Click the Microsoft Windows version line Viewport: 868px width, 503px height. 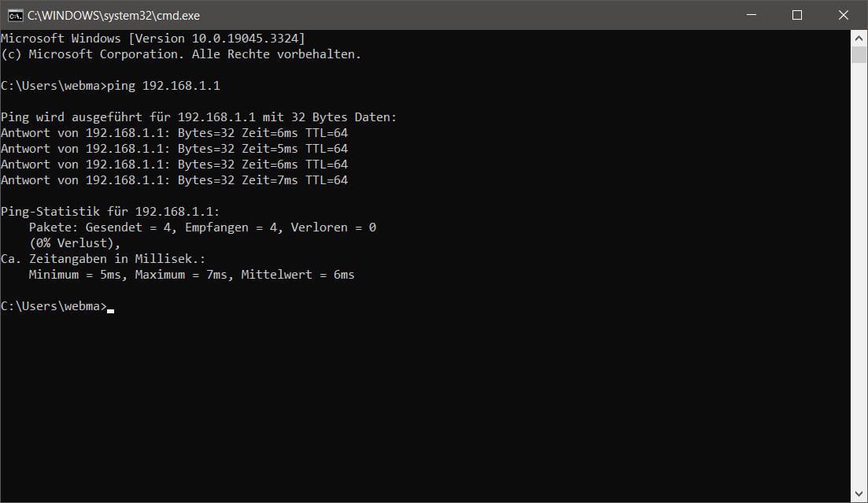153,39
